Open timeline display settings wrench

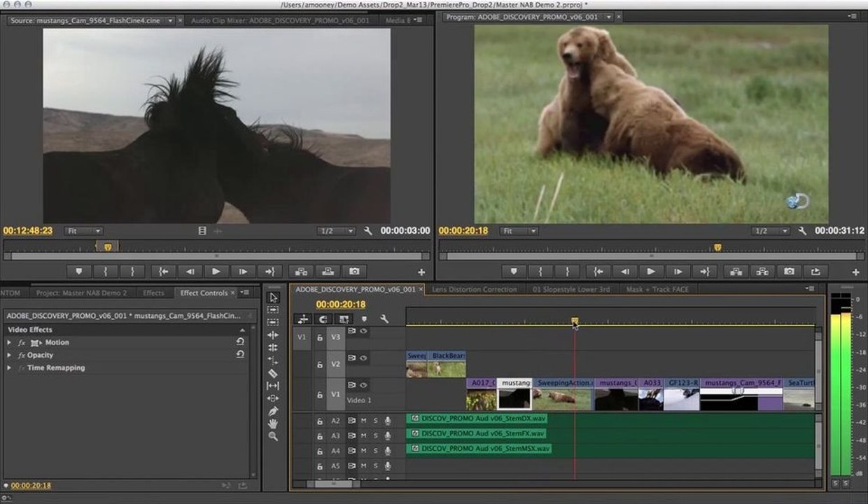click(384, 319)
